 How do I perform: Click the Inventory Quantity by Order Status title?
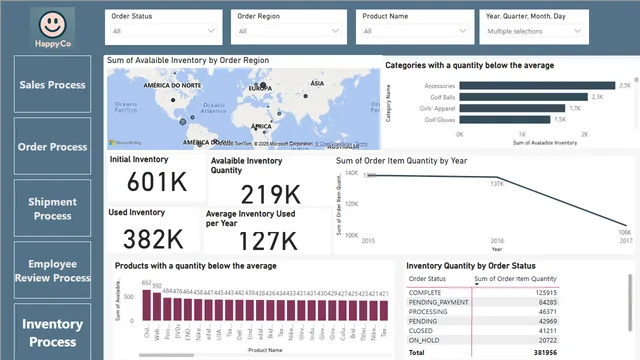(x=471, y=266)
